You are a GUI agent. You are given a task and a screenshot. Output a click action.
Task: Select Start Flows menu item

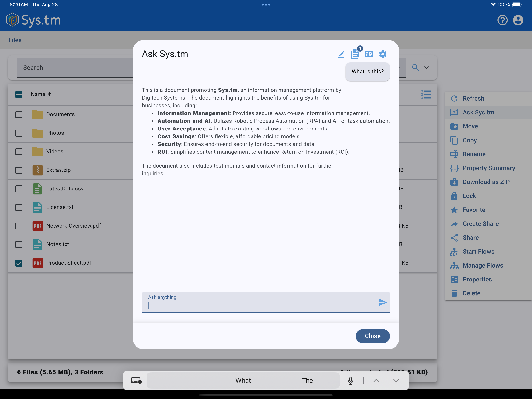pyautogui.click(x=489, y=252)
